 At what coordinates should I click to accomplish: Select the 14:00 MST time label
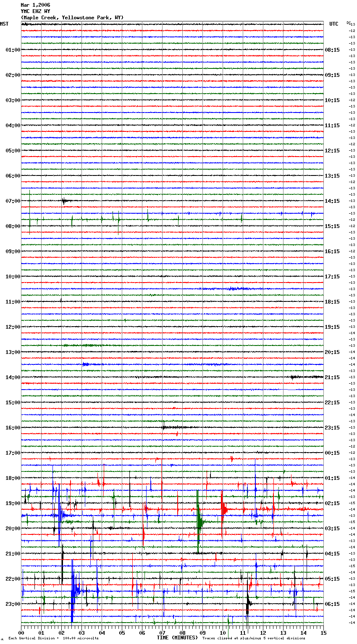point(13,377)
